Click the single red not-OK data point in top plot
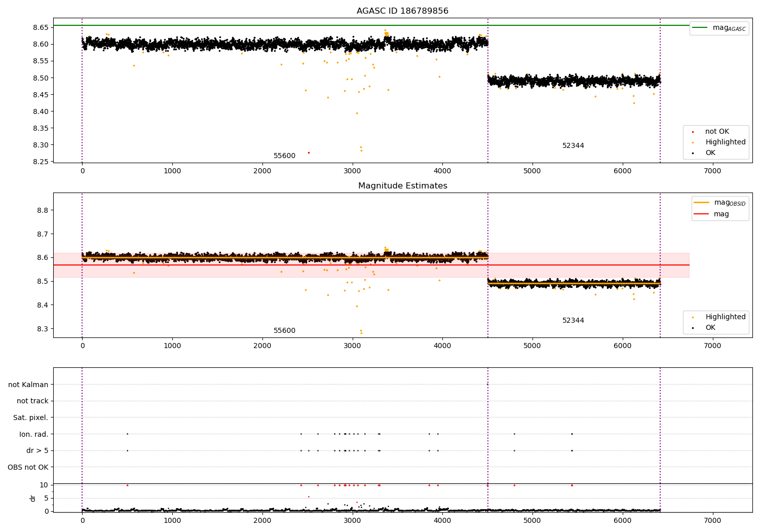The image size is (760, 532). (309, 153)
